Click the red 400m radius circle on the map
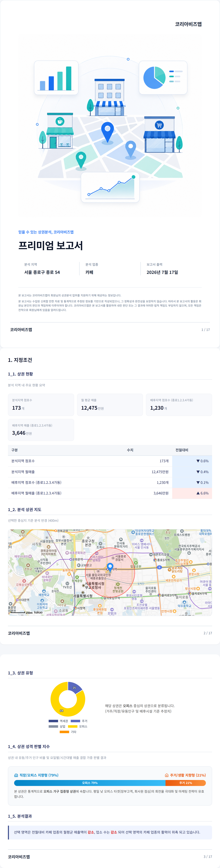Viewport: 220px width, 868px height. (110, 572)
